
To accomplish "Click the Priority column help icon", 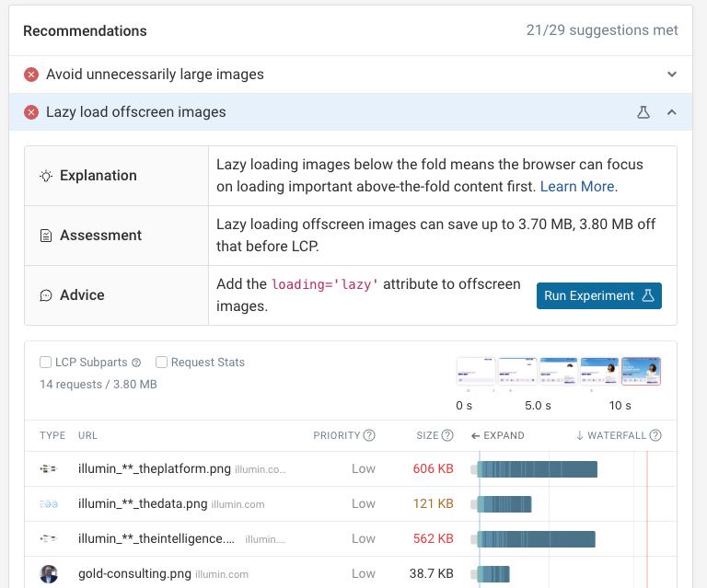I will point(369,435).
